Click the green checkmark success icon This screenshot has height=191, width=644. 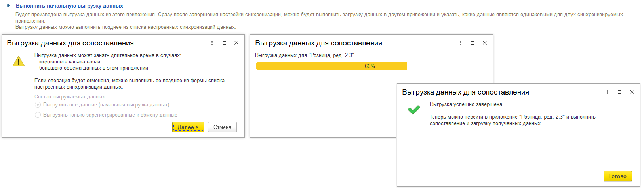pyautogui.click(x=414, y=110)
